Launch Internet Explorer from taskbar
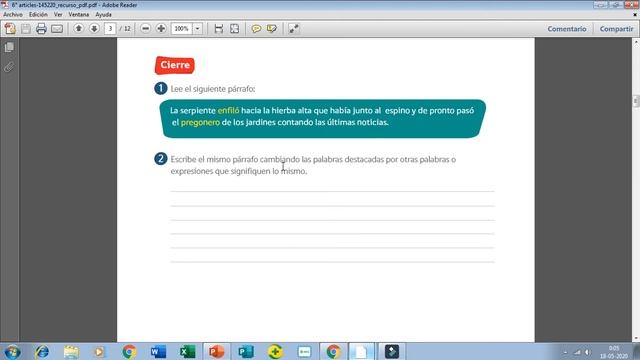Viewport: 640px width, 360px height. click(42, 352)
